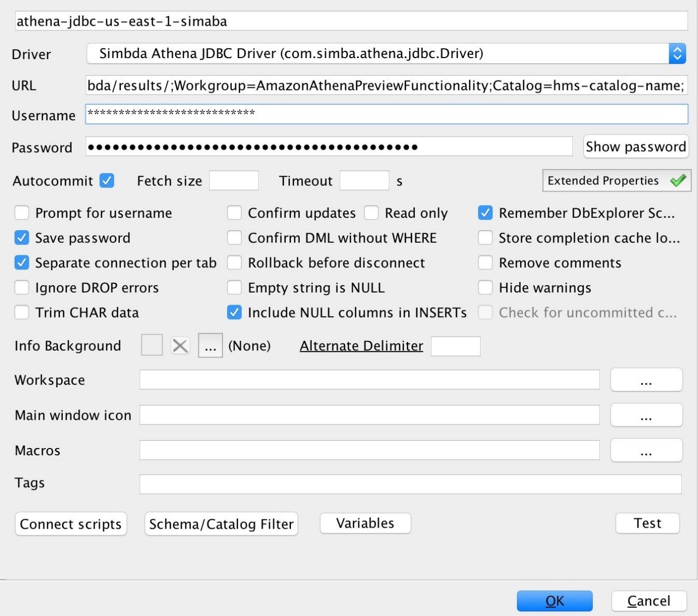Image resolution: width=698 pixels, height=616 pixels.
Task: Open the Schema/Catalog Filter
Action: pyautogui.click(x=221, y=524)
